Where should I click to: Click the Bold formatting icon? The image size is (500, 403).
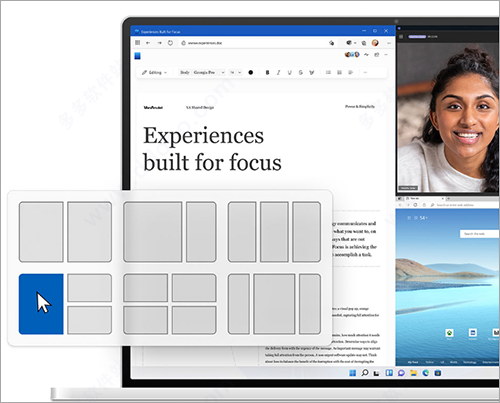click(x=267, y=72)
